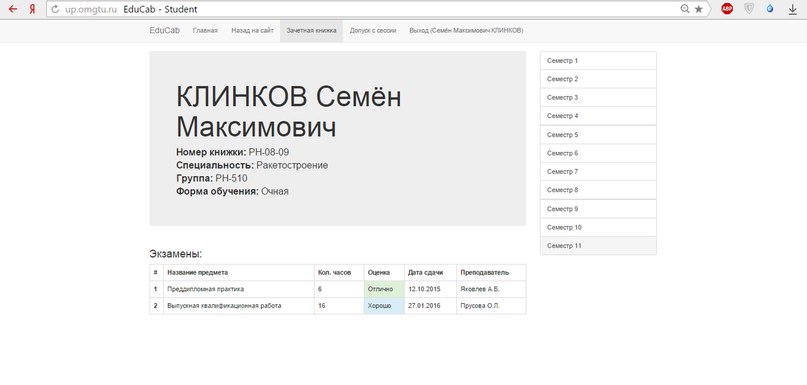Open Семестр 3 from the list
This screenshot has height=385, width=807.
[598, 97]
